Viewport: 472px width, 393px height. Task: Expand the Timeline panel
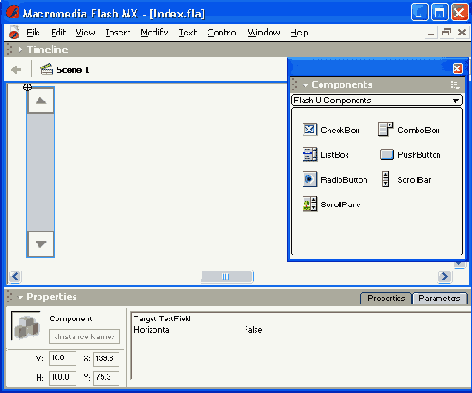(x=20, y=50)
